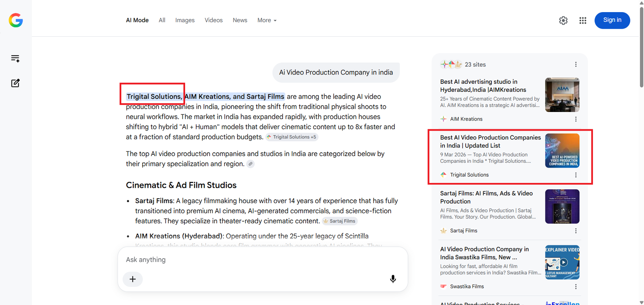Click the Sartaj Films result thumbnail

(x=562, y=206)
